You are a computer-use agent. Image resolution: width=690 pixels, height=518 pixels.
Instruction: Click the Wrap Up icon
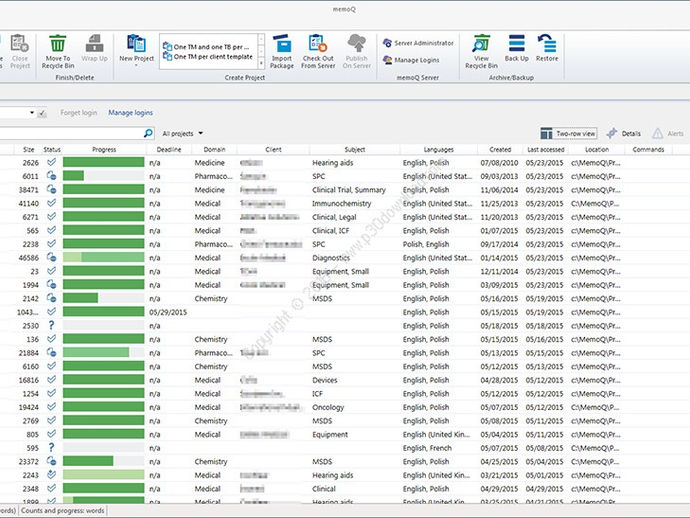pyautogui.click(x=95, y=44)
